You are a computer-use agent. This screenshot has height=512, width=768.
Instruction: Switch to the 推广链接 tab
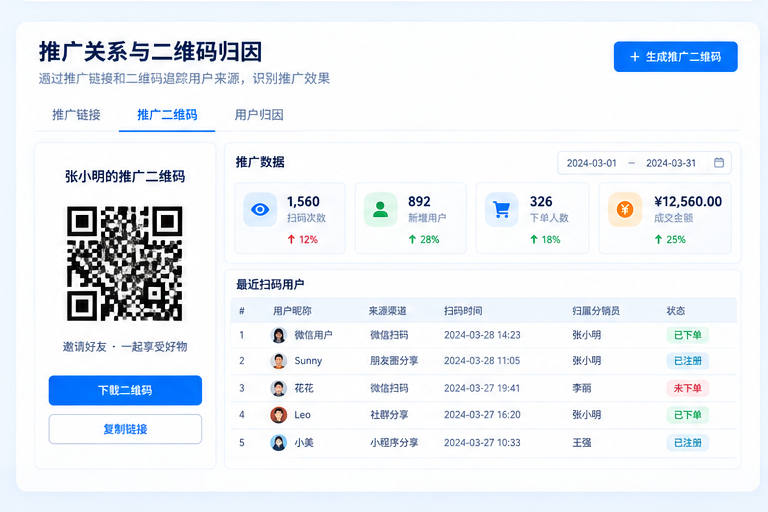pos(76,115)
